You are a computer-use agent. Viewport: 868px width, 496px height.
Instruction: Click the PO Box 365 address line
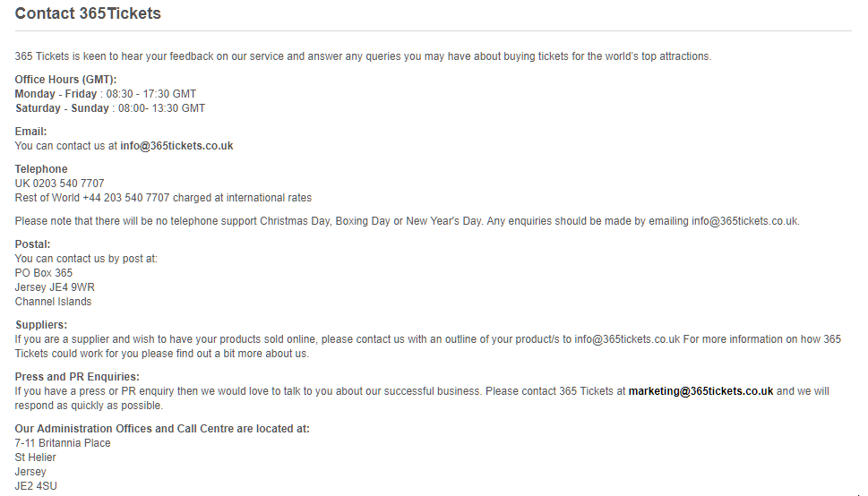point(44,273)
